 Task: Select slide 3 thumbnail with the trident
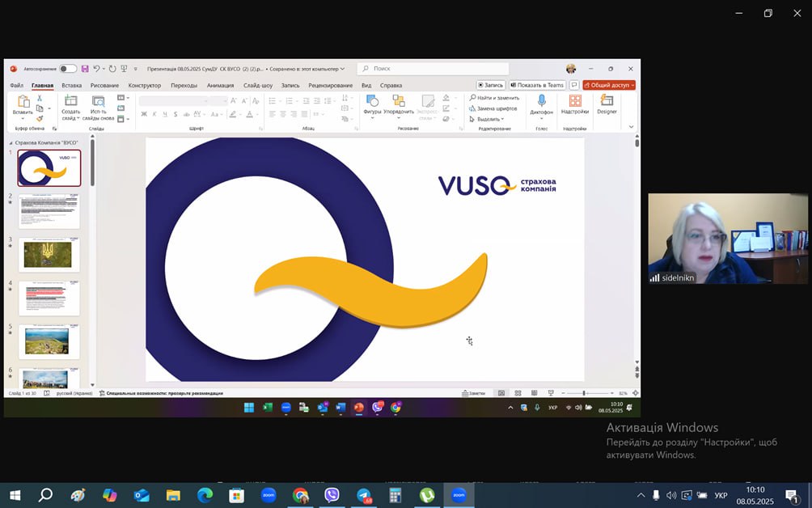point(49,255)
